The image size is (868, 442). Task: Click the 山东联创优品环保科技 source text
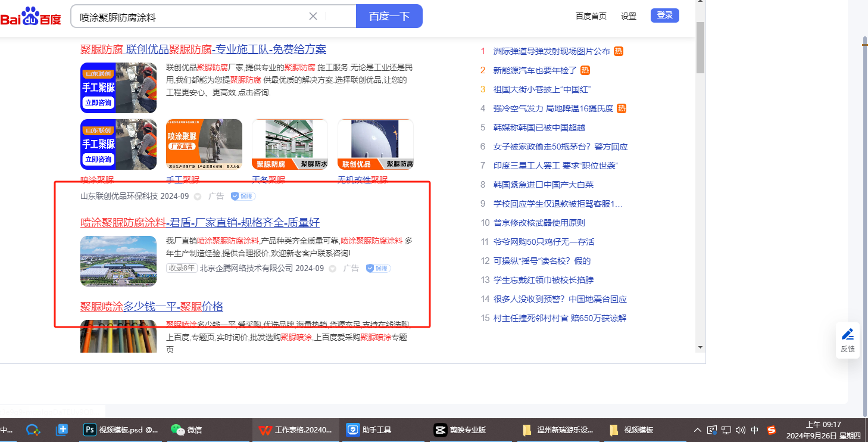(x=119, y=196)
